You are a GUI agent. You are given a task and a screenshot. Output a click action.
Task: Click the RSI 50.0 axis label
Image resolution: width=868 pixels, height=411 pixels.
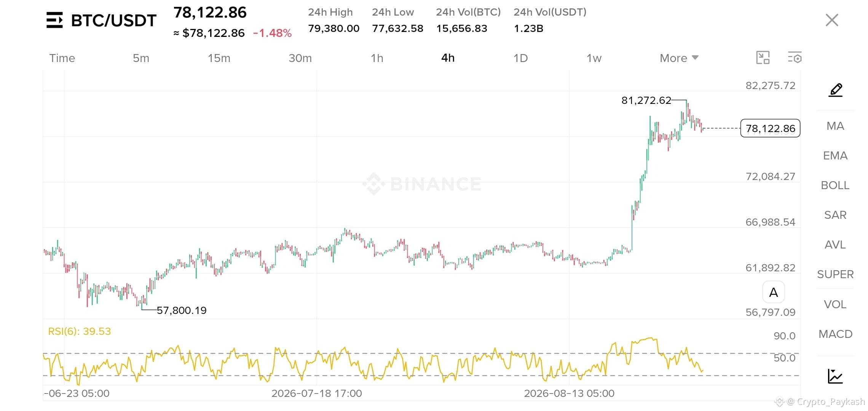[784, 358]
